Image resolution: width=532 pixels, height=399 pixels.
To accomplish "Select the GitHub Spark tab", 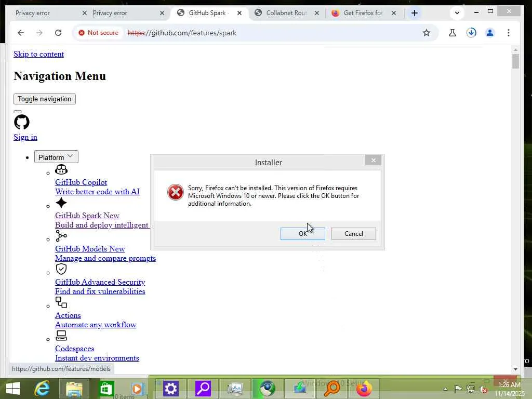I will click(x=207, y=13).
